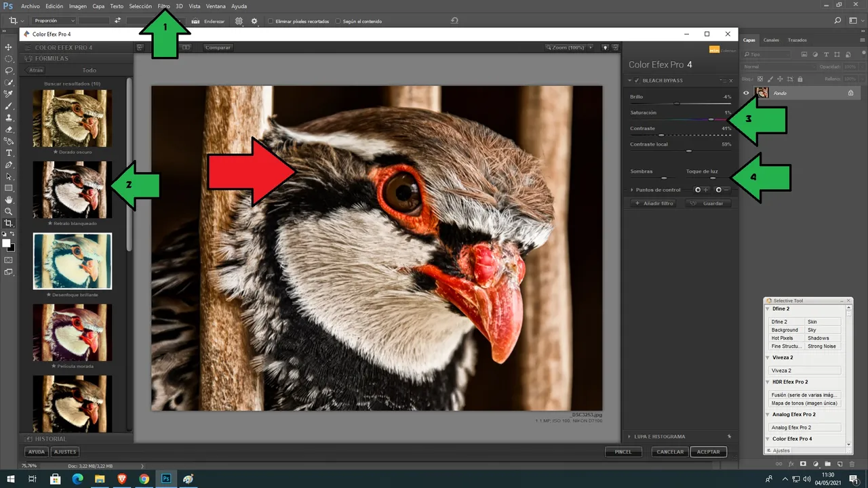Click the Comparar button

click(x=218, y=47)
